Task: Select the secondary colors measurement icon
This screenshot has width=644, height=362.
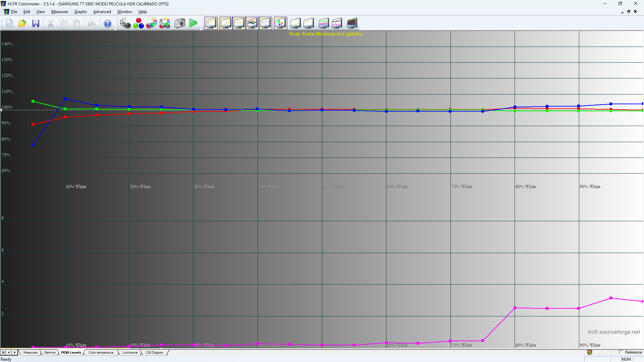Action: click(x=152, y=23)
